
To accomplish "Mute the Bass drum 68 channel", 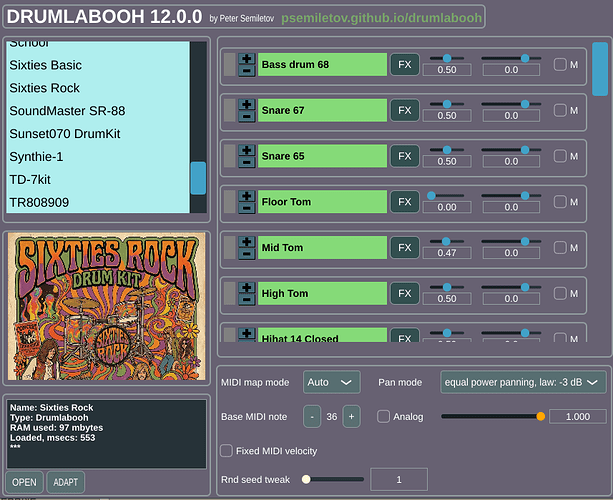I will coord(561,65).
